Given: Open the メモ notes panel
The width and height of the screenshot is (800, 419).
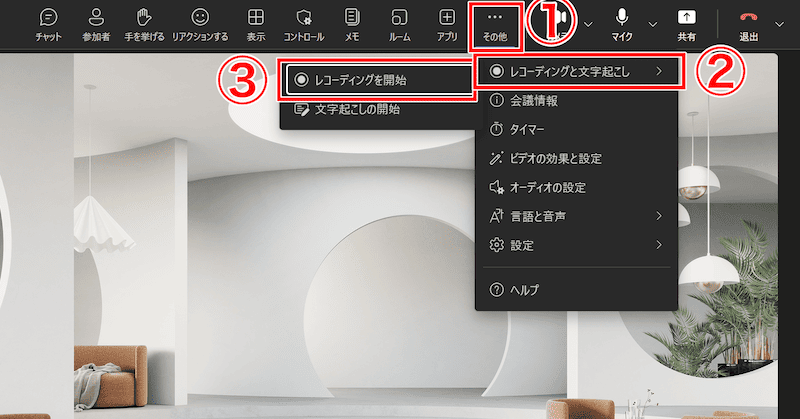Looking at the screenshot, I should [352, 24].
